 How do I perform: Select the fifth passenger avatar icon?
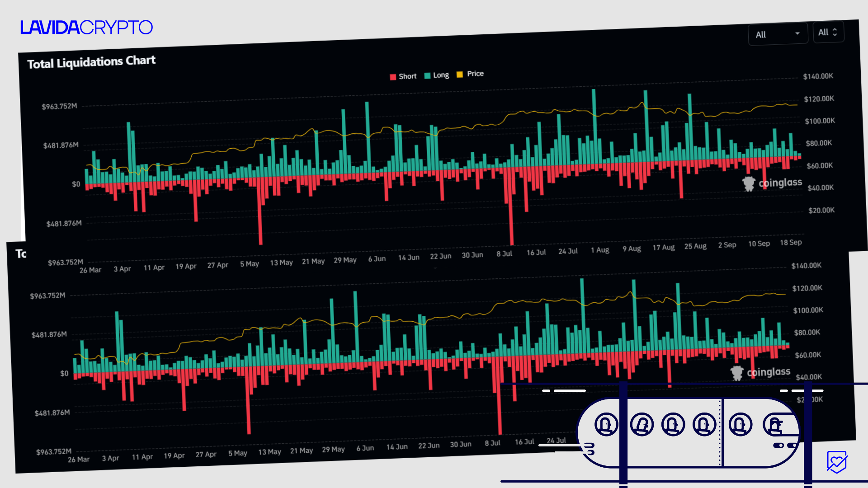click(740, 424)
